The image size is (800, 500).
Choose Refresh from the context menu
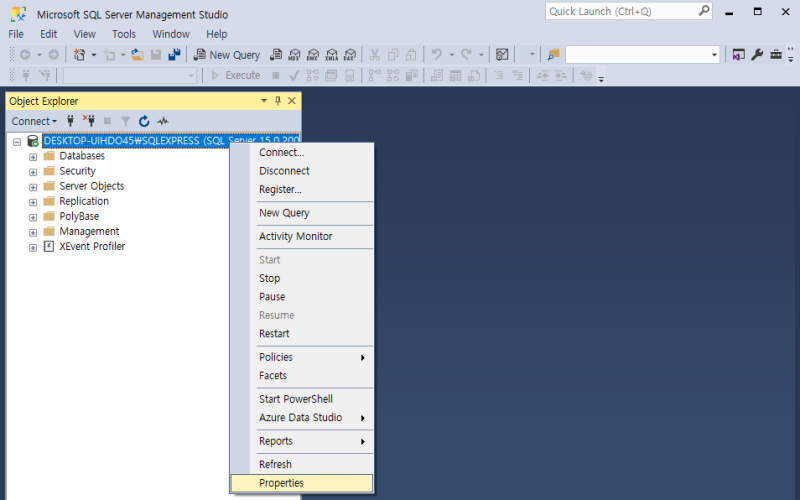pos(302,464)
